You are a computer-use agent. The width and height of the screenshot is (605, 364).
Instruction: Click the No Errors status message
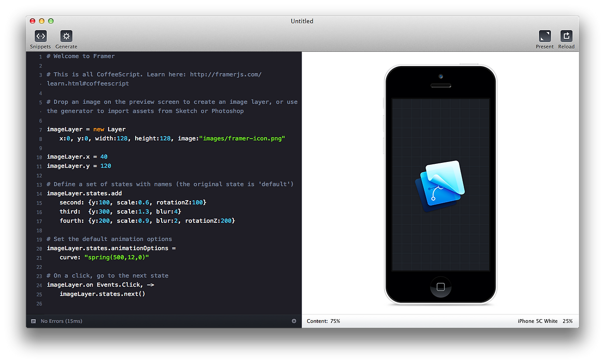tap(61, 321)
